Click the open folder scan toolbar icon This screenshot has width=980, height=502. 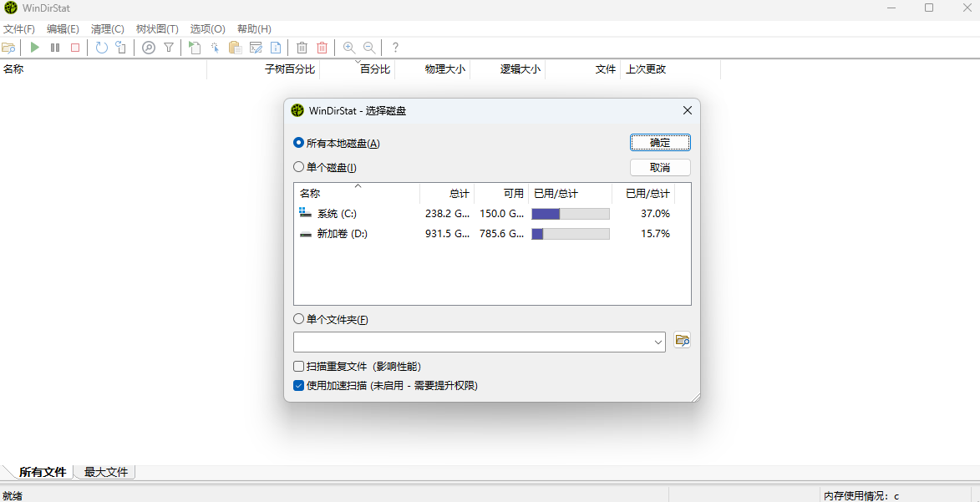click(9, 48)
